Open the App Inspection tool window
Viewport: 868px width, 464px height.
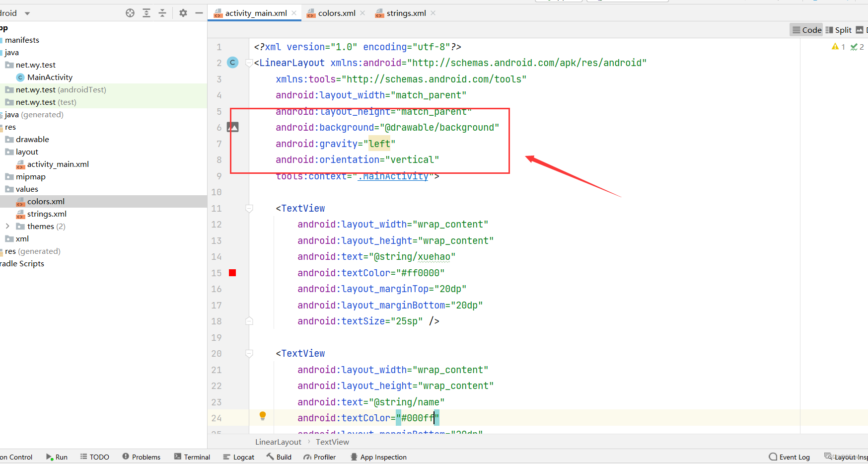[378, 457]
